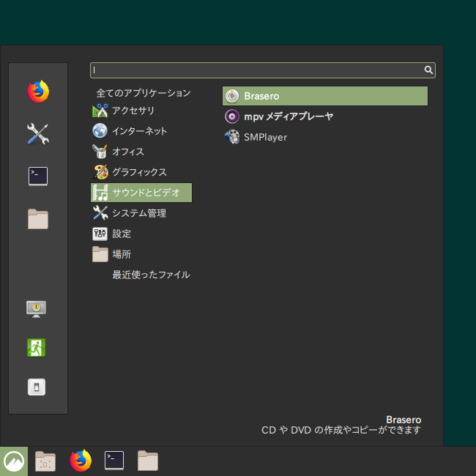The width and height of the screenshot is (476, 476).
Task: Click the システム管理 wrench icon
Action: pyautogui.click(x=100, y=213)
